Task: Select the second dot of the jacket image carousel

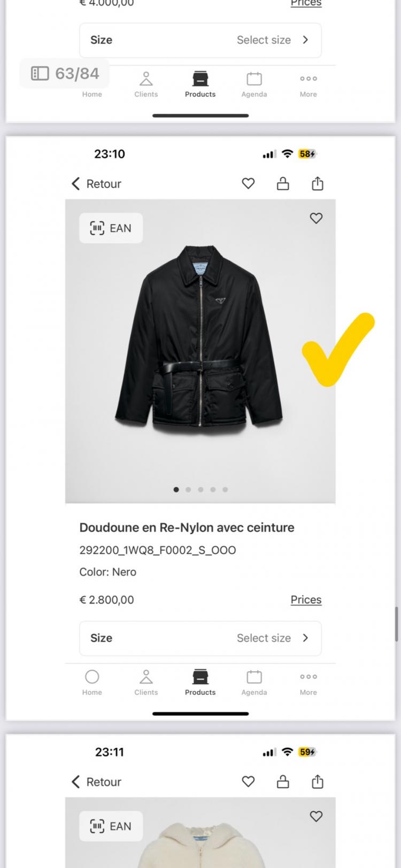Action: pos(188,489)
